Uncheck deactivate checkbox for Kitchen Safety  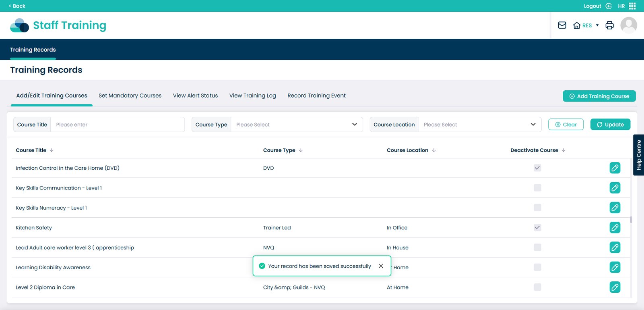coord(537,228)
